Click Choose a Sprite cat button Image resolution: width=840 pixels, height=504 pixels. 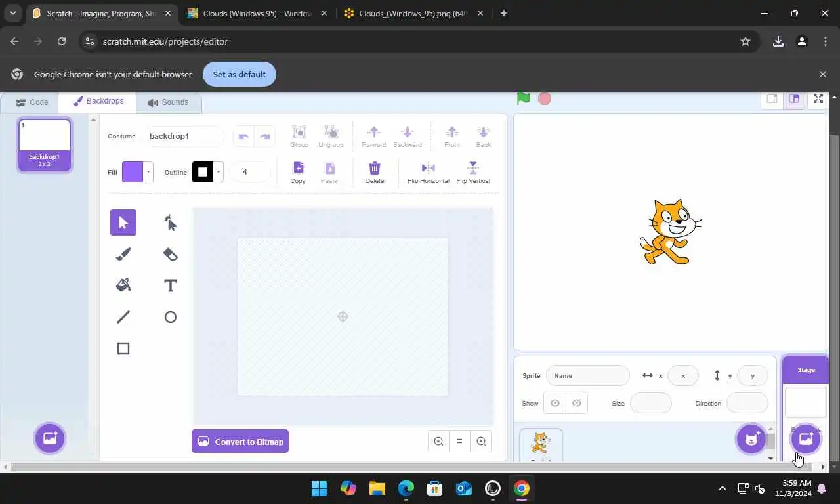pyautogui.click(x=751, y=438)
